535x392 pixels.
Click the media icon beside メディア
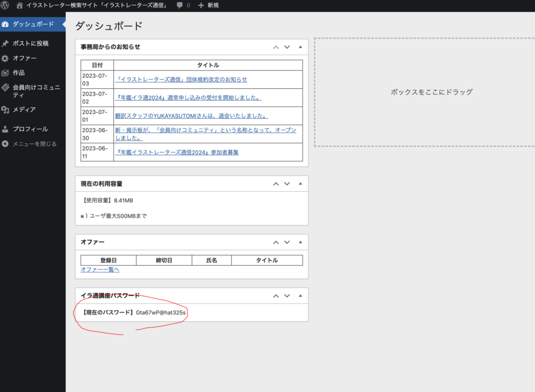coord(5,110)
